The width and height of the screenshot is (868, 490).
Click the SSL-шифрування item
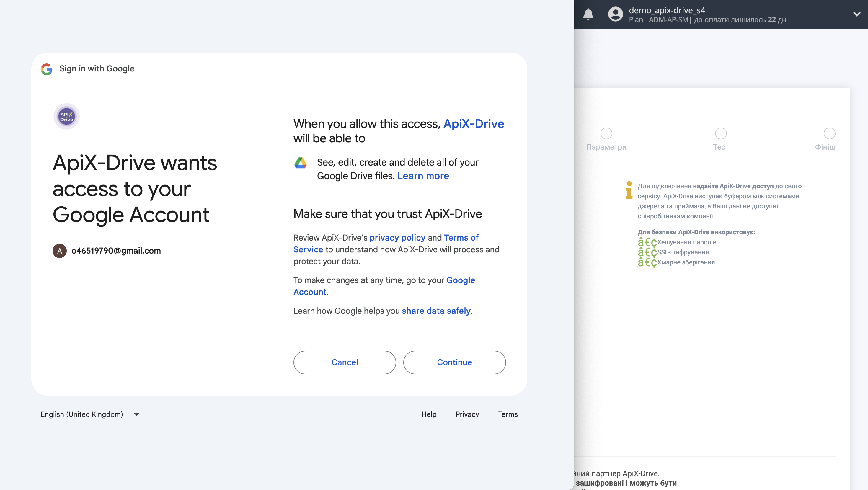pyautogui.click(x=683, y=252)
